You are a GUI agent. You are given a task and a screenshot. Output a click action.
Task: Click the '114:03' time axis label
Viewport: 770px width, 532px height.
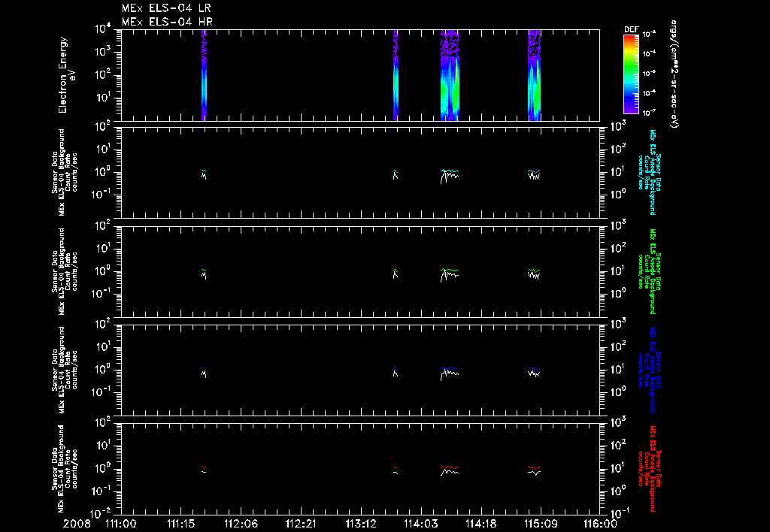(420, 524)
